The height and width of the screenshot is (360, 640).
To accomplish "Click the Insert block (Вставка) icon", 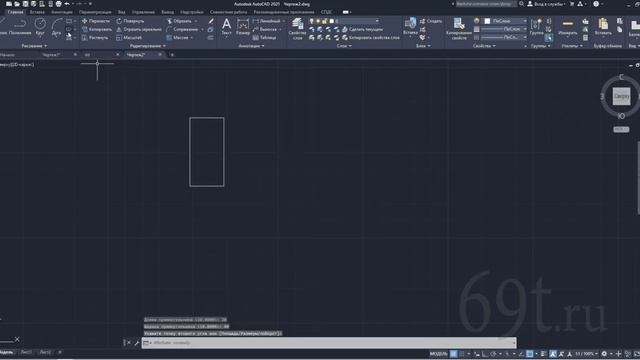I will click(x=410, y=27).
